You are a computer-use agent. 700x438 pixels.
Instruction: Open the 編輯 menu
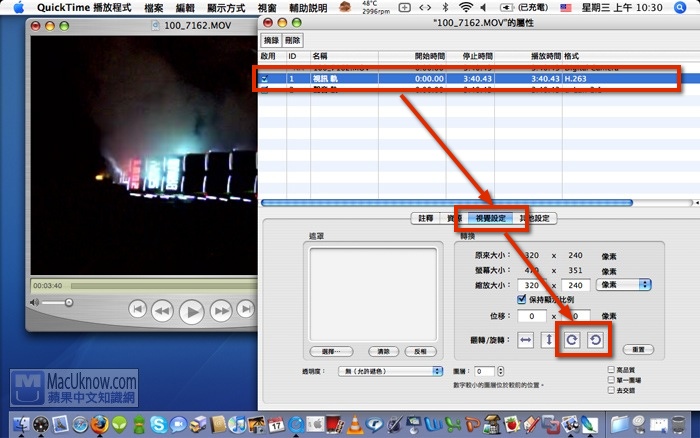point(185,8)
